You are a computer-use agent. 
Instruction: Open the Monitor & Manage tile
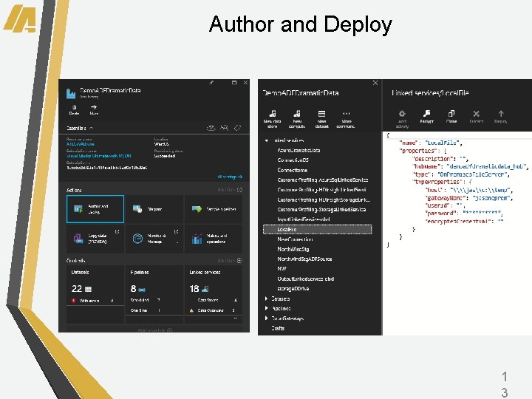click(154, 239)
